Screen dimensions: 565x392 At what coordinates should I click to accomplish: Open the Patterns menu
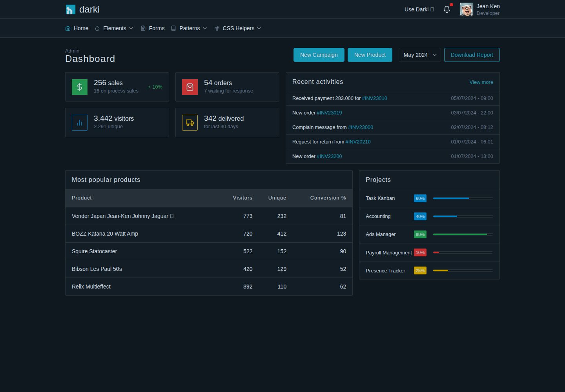189,28
